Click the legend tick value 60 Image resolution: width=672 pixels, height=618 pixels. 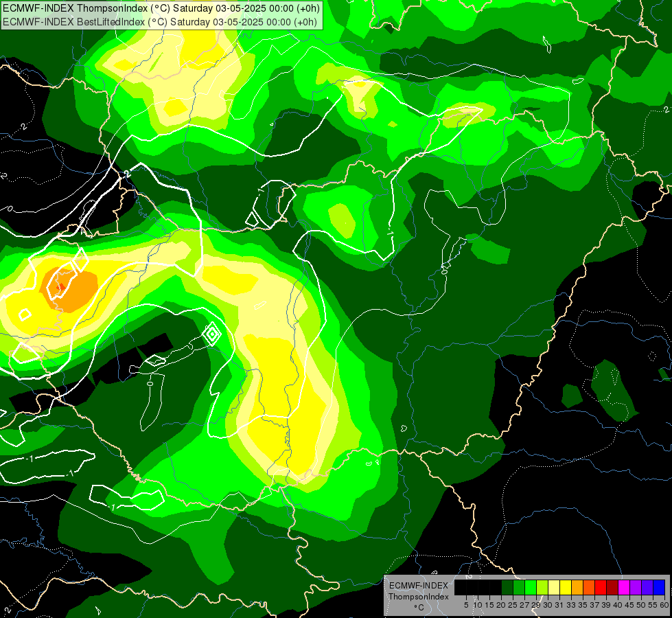point(664,605)
